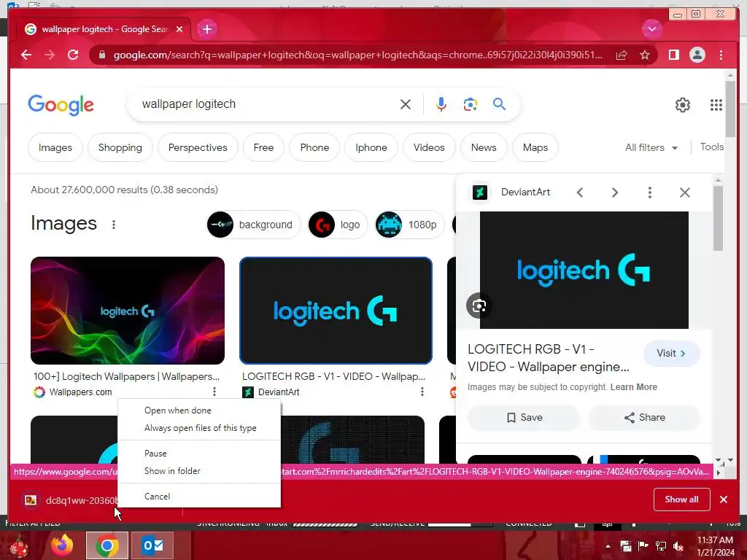Pause the download

tap(199, 454)
